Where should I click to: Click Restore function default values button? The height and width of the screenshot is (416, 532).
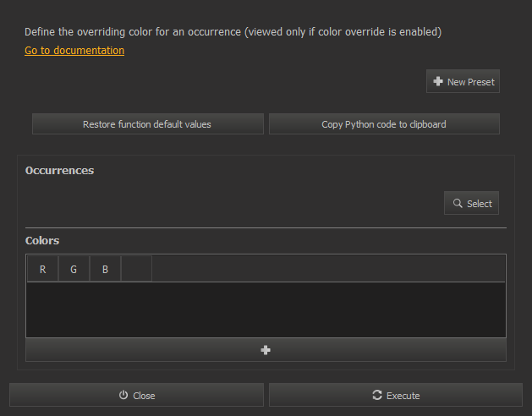point(147,123)
